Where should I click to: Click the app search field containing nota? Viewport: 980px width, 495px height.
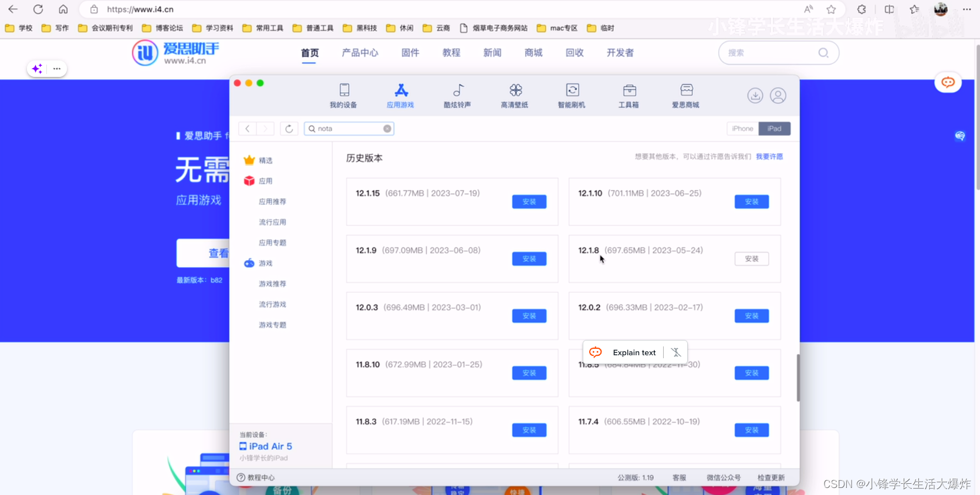[x=349, y=129]
